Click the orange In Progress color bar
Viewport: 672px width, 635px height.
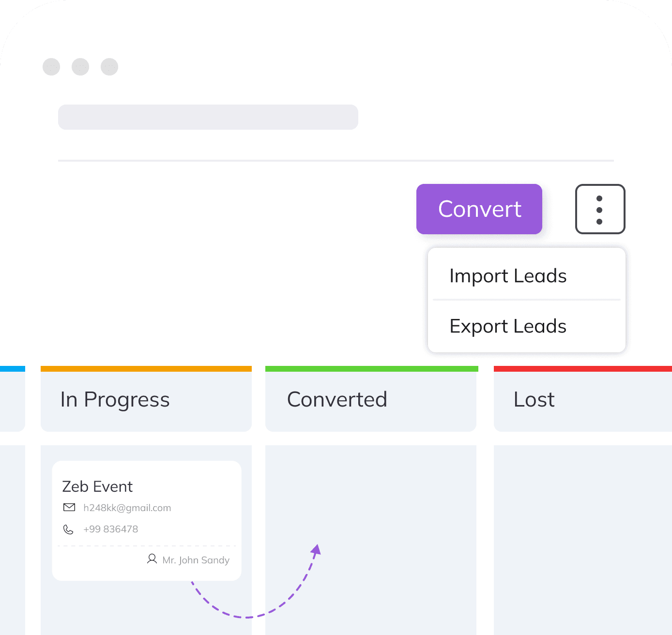tap(146, 369)
